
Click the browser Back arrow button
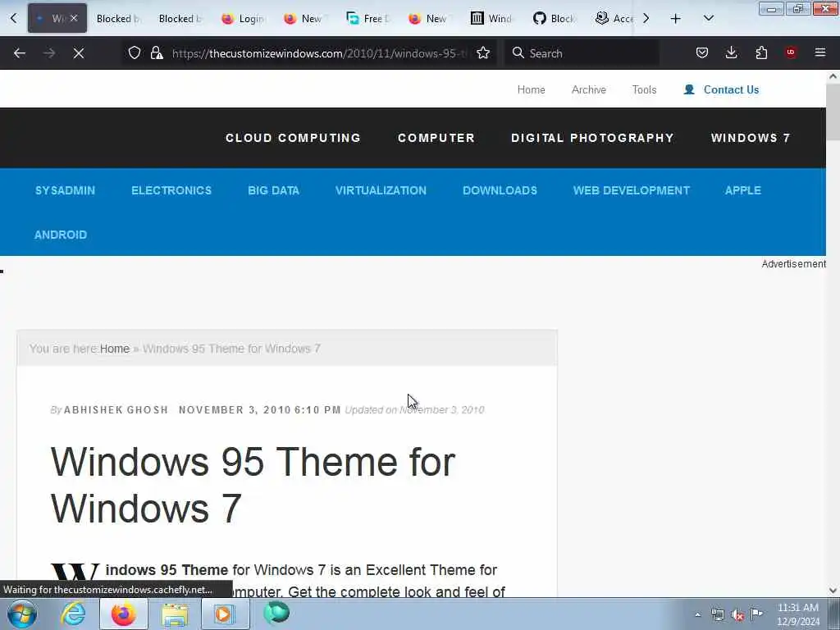click(20, 53)
